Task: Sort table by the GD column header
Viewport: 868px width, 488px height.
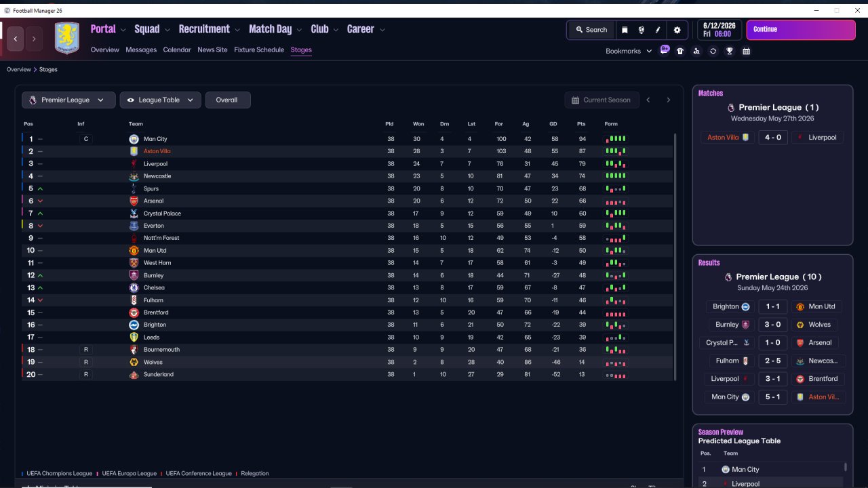Action: (x=554, y=124)
